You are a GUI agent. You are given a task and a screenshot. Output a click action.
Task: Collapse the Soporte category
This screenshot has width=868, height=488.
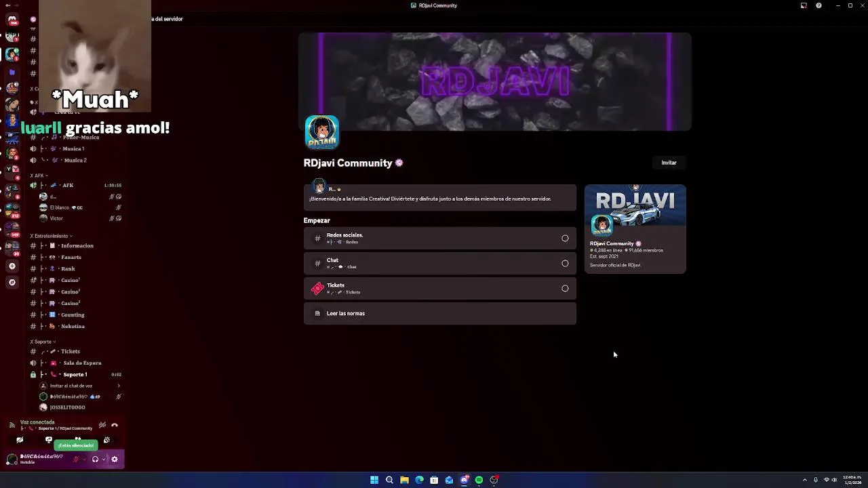coord(43,342)
